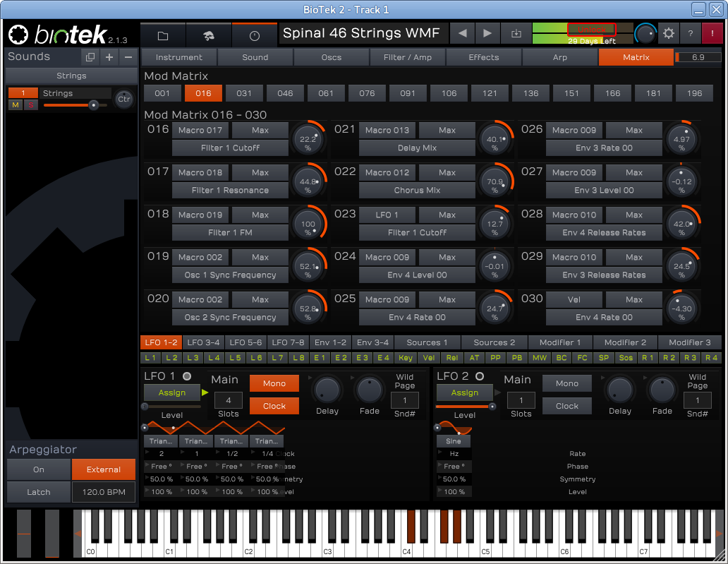Screen dimensions: 728x564
Task: Click the left arrow at keyboard edge
Action: [78, 534]
